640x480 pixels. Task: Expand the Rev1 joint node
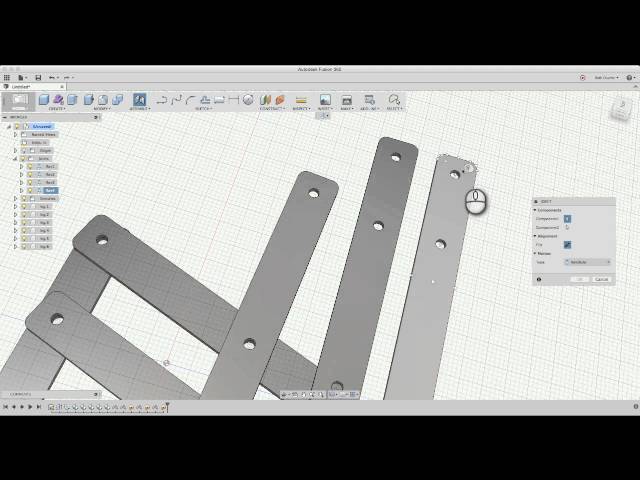click(22, 167)
